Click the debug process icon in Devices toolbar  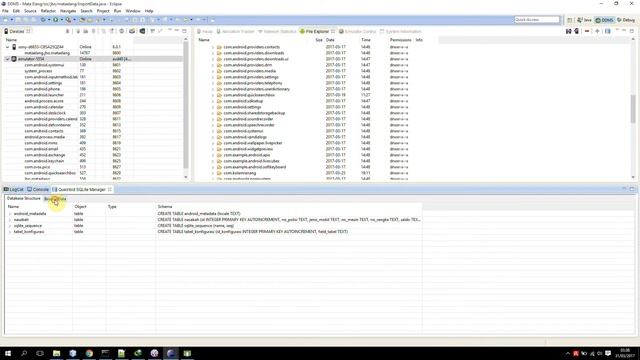point(68,31)
